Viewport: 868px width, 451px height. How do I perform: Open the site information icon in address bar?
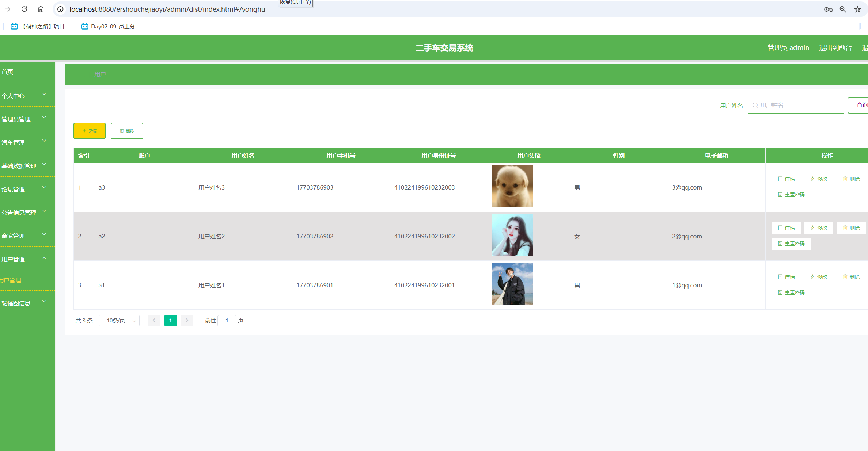(x=61, y=9)
